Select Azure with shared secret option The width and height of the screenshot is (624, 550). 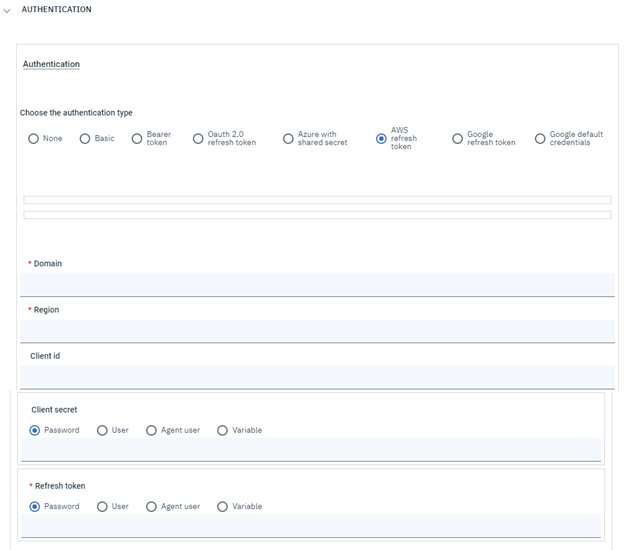click(288, 139)
